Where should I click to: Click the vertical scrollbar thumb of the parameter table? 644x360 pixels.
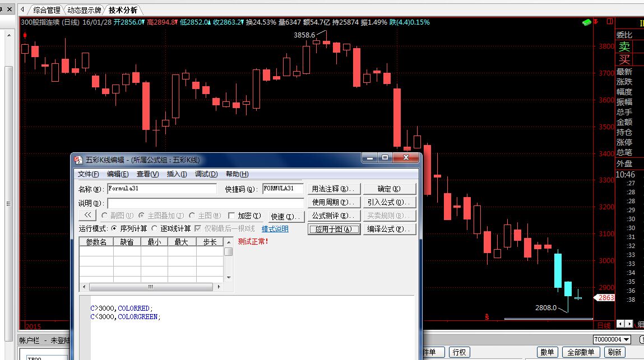point(229,251)
